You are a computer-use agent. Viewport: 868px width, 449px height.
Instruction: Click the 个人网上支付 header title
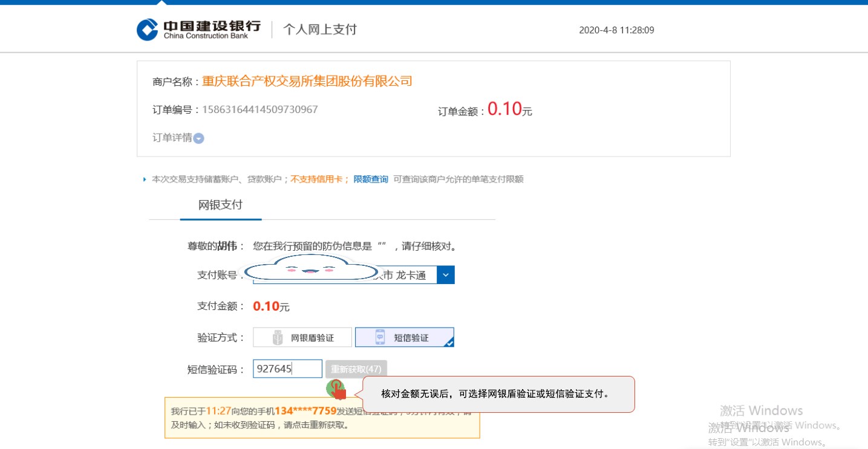pos(320,30)
